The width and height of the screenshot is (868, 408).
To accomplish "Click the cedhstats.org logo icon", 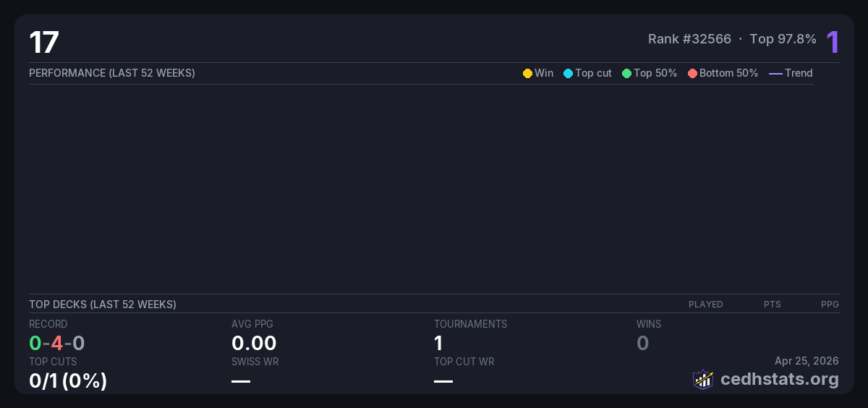I will 702,379.
